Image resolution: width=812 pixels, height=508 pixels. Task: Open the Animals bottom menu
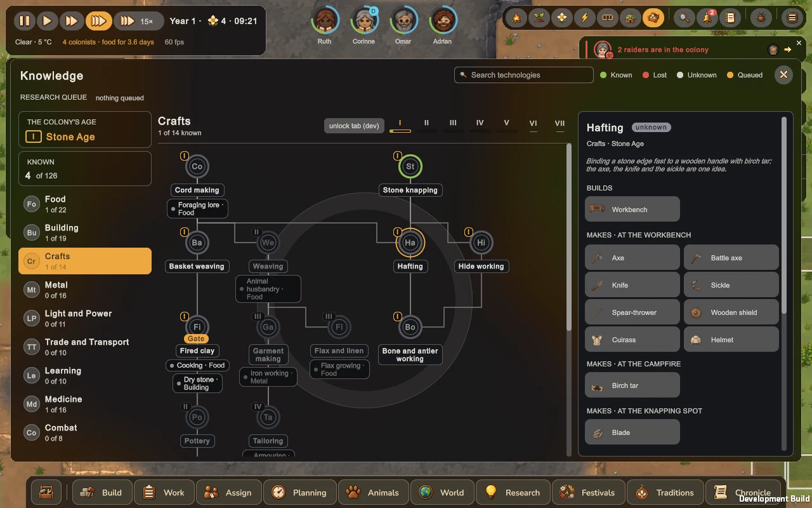pos(373,492)
